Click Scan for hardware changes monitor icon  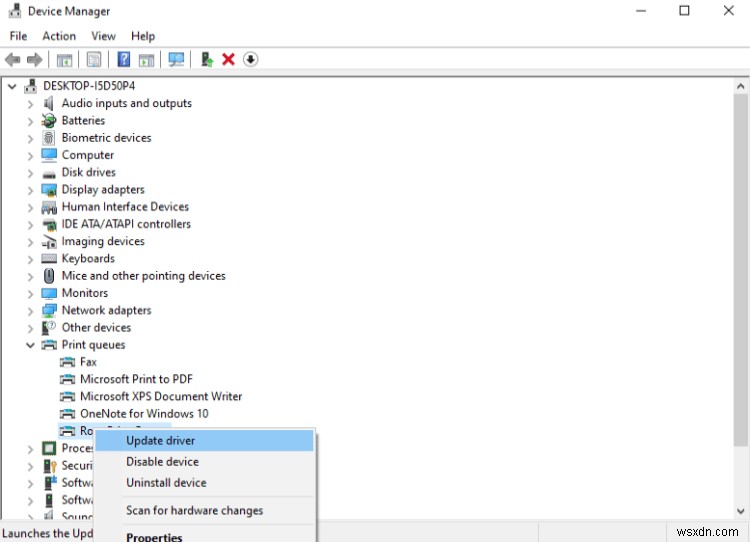176,59
